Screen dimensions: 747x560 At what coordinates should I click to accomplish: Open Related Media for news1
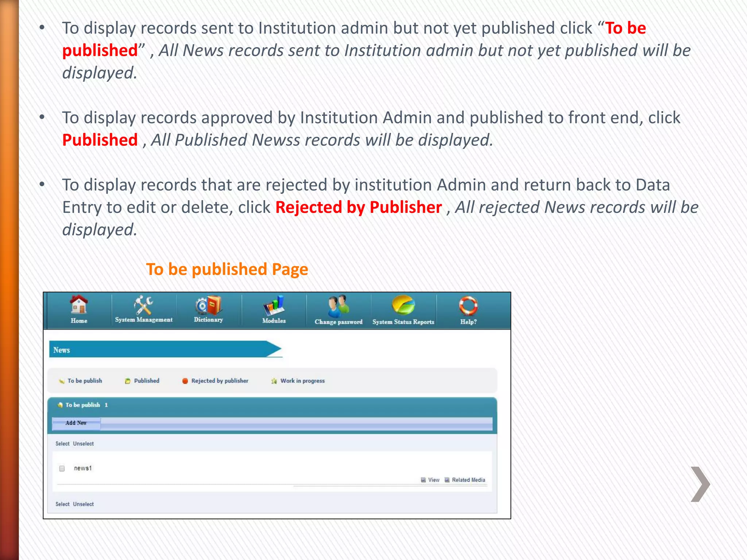click(x=468, y=480)
